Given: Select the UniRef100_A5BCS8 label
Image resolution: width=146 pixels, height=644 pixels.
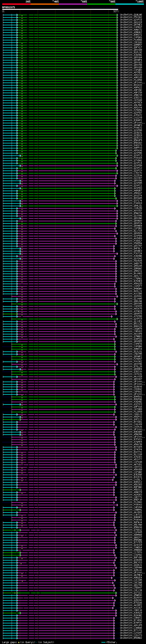Looking at the screenshot, I should [x=131, y=95].
